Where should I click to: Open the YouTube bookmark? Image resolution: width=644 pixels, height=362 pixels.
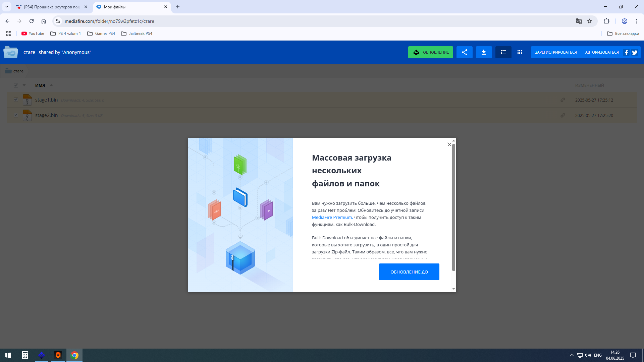pyautogui.click(x=33, y=34)
